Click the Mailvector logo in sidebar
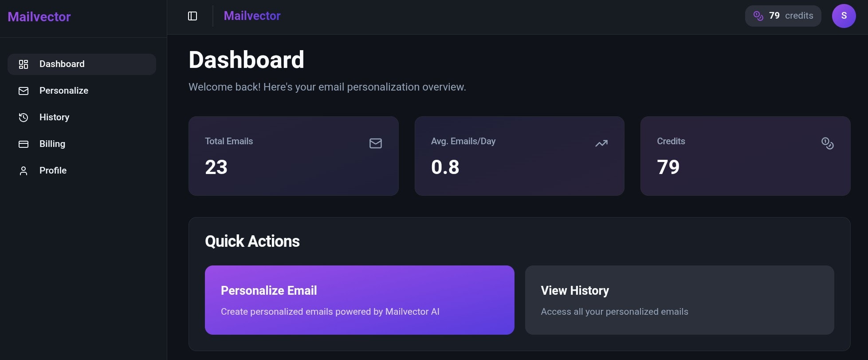 pos(39,17)
